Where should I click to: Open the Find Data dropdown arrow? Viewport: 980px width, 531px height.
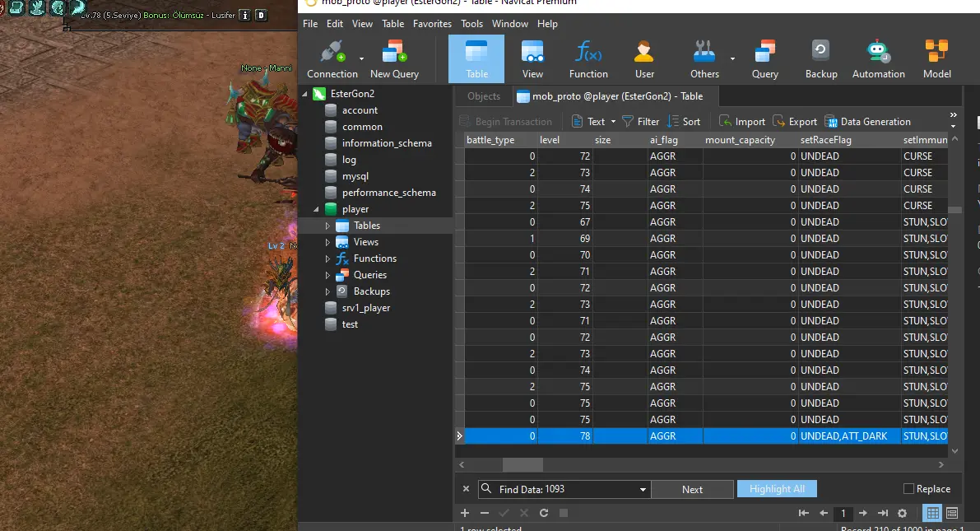[643, 490]
